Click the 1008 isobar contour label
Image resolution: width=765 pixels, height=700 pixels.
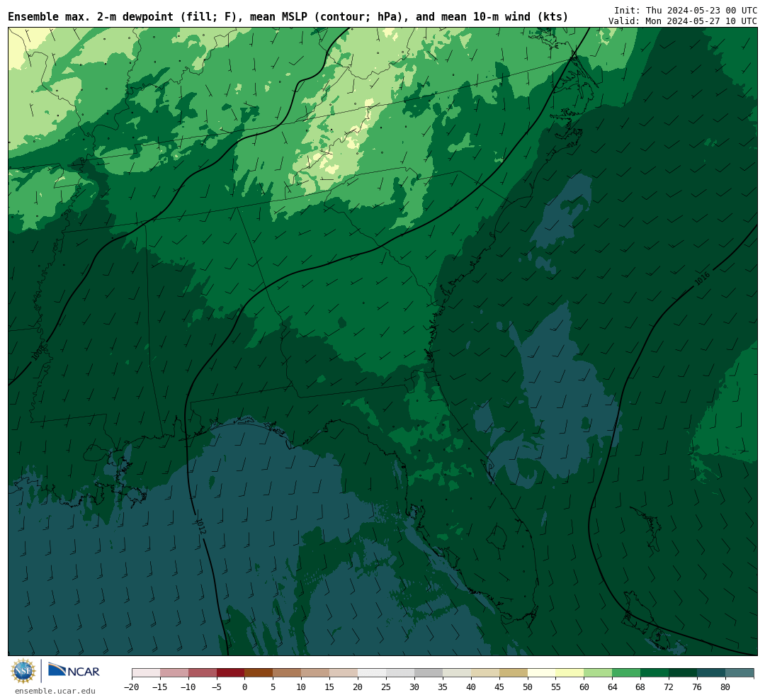point(39,351)
